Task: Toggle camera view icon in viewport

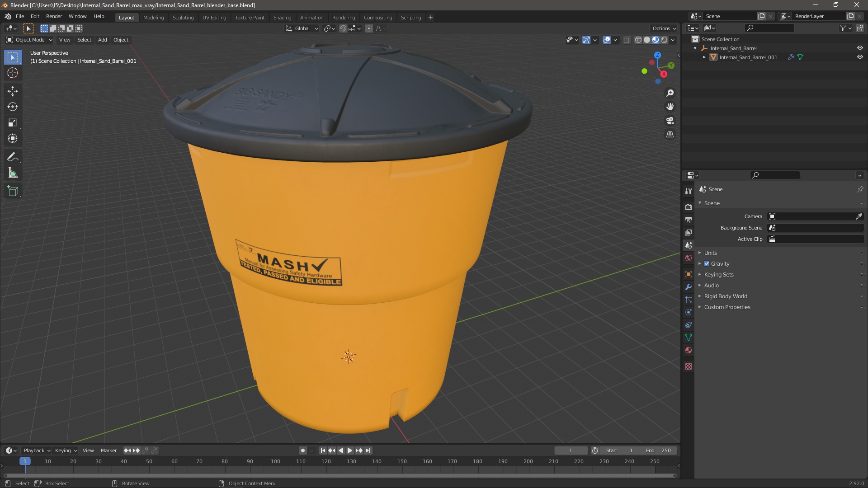Action: [x=670, y=121]
